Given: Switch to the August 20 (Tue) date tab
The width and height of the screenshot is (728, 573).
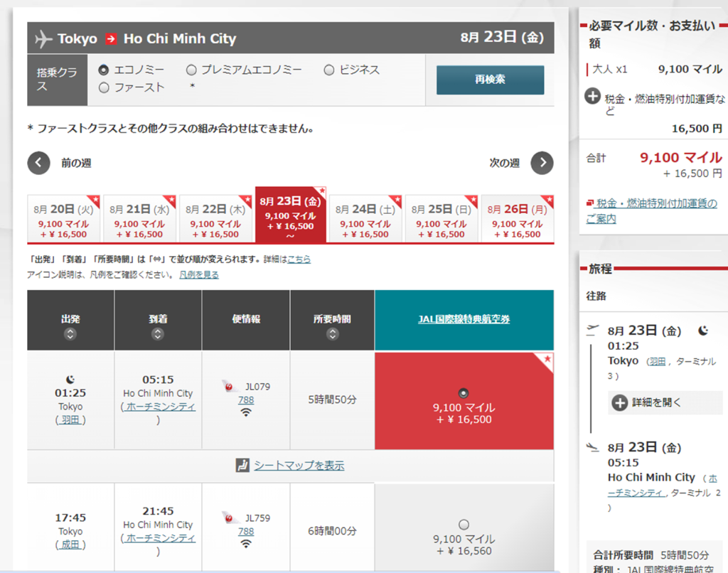Looking at the screenshot, I should 64,219.
